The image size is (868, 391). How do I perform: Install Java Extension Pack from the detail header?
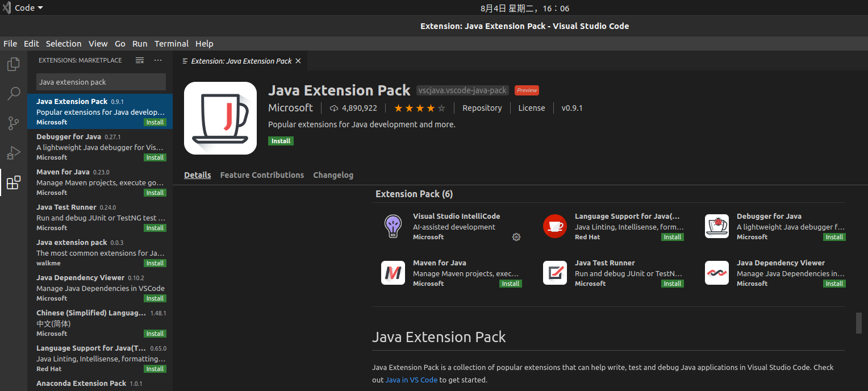[x=281, y=141]
